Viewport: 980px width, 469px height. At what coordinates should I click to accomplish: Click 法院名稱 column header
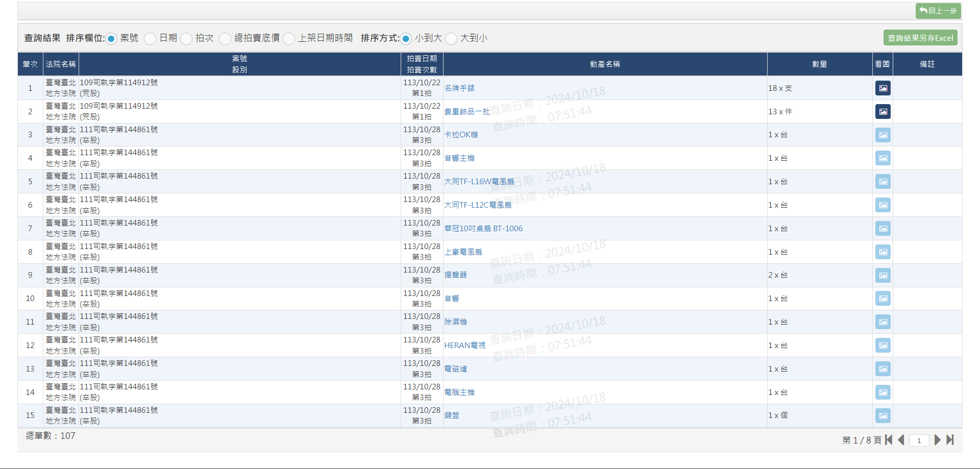tap(61, 64)
